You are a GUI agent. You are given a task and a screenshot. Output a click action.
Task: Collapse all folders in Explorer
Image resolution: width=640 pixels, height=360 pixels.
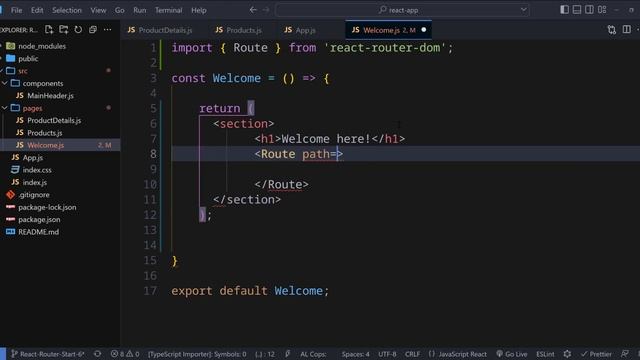(93, 29)
